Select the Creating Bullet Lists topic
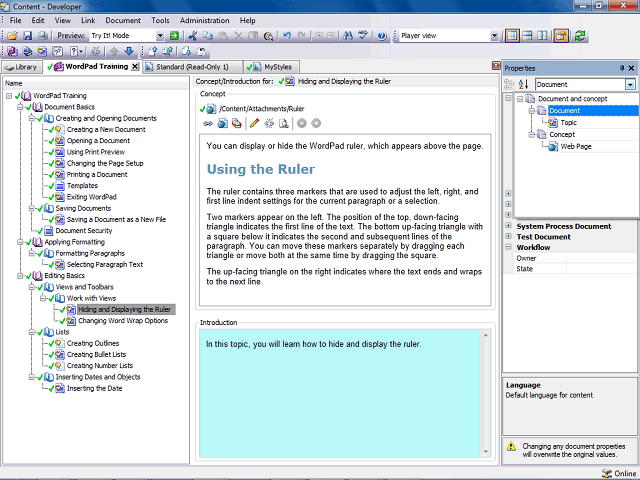The height and width of the screenshot is (480, 640). [x=96, y=355]
